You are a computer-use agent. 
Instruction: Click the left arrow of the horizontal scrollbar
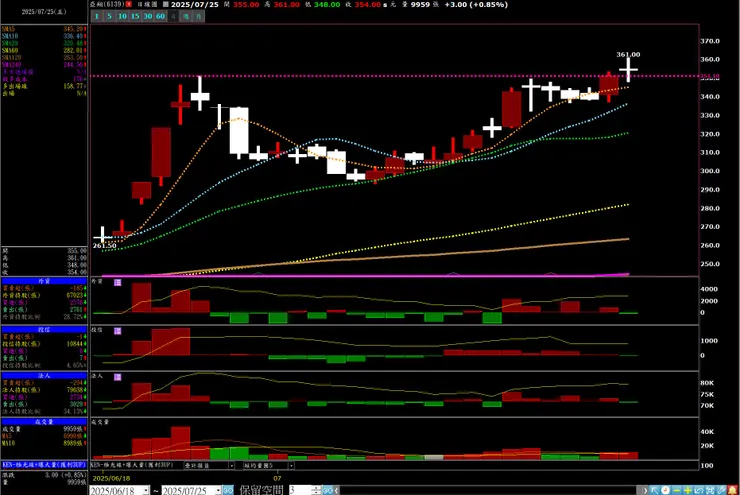tap(336, 491)
